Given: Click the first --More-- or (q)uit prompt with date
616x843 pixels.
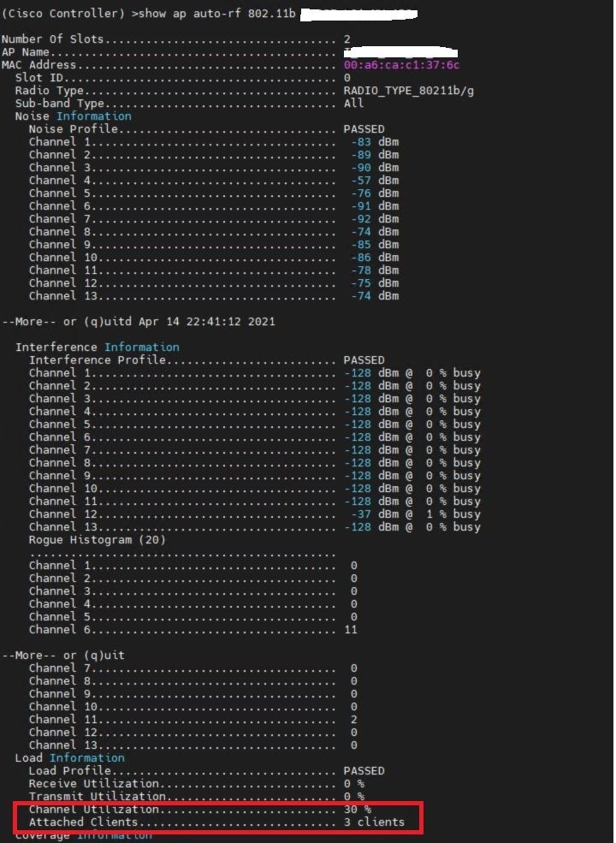Looking at the screenshot, I should 139,322.
